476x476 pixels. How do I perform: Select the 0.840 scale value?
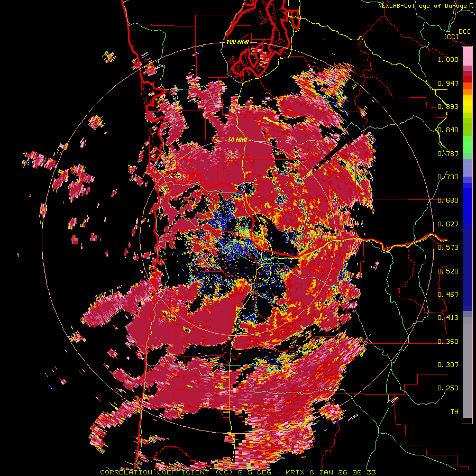click(x=448, y=130)
